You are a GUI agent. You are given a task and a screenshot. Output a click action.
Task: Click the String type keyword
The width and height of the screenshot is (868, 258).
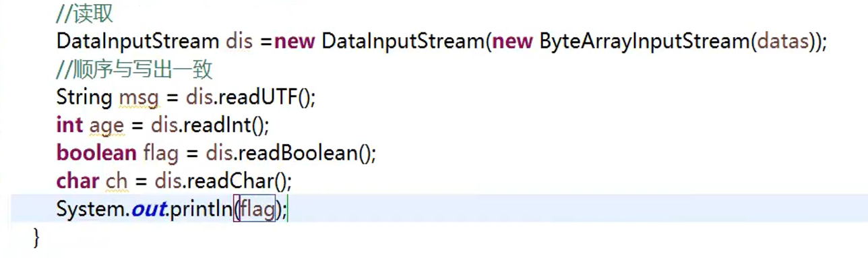84,97
